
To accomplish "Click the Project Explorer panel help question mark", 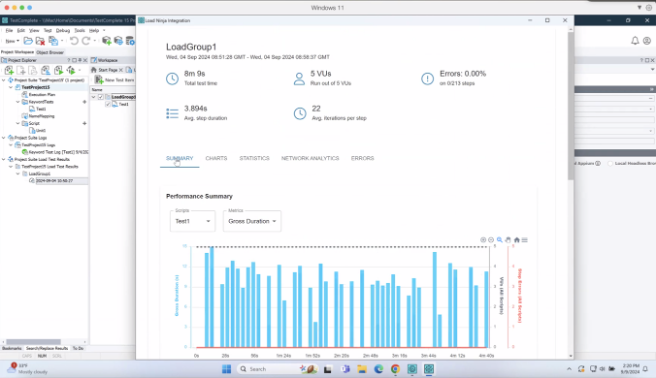I will pyautogui.click(x=69, y=60).
